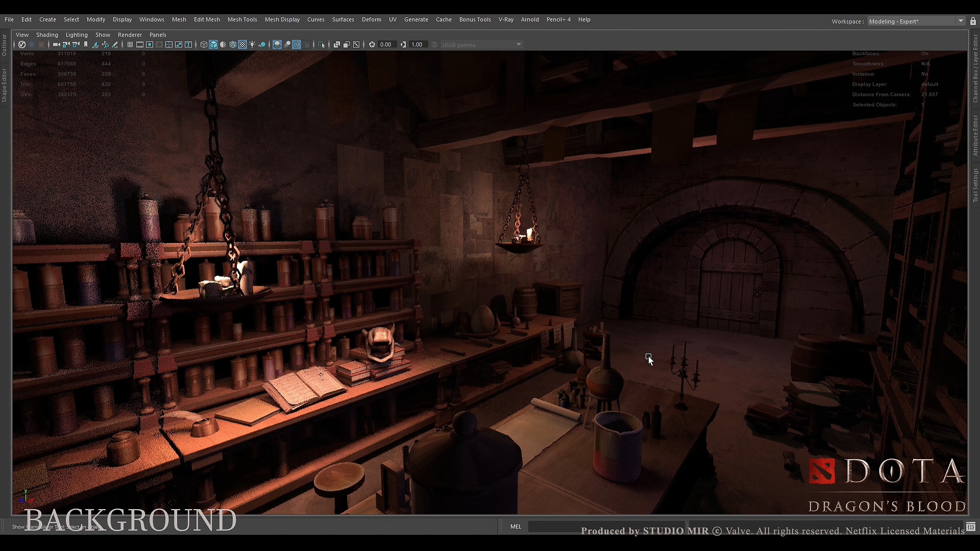Open the V-Ray menu
The width and height of the screenshot is (980, 551).
coord(506,19)
